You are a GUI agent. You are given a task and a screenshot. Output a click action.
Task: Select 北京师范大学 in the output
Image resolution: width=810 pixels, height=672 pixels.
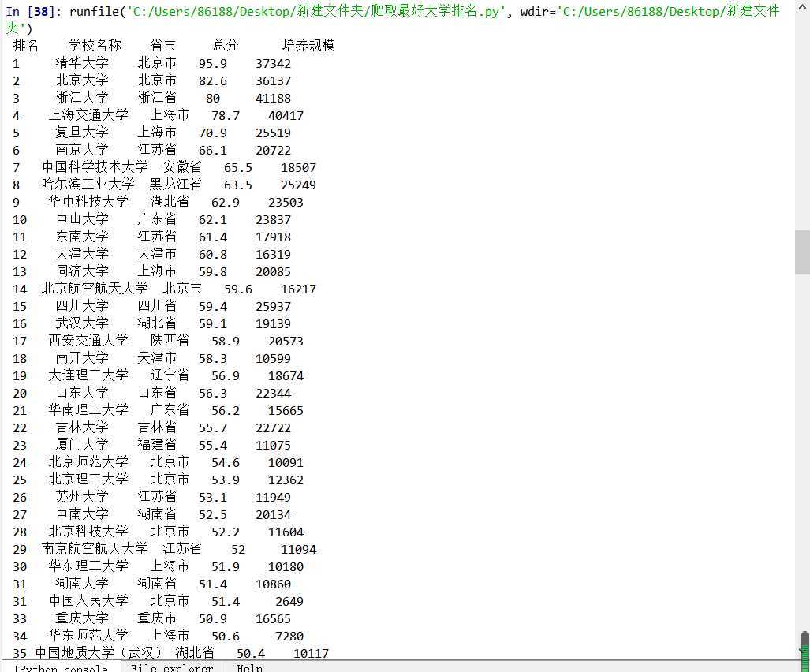click(x=88, y=461)
